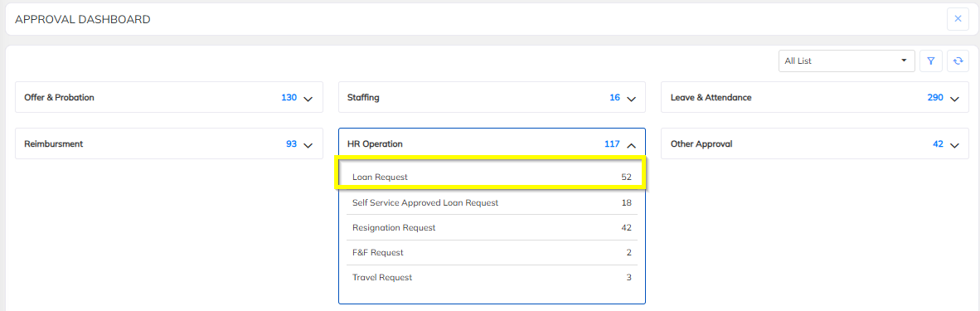Click the Other Approval count 42
This screenshot has width=980, height=311.
pos(938,144)
